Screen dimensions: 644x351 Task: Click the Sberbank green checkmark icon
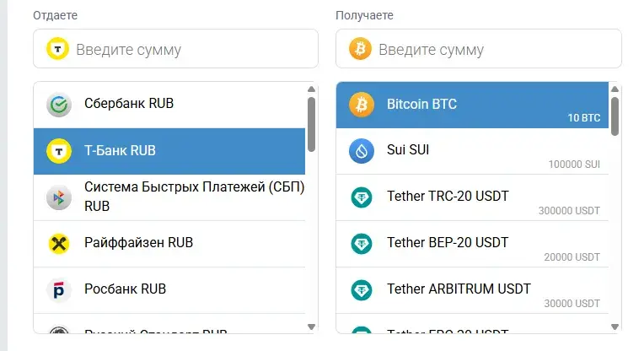pos(59,105)
